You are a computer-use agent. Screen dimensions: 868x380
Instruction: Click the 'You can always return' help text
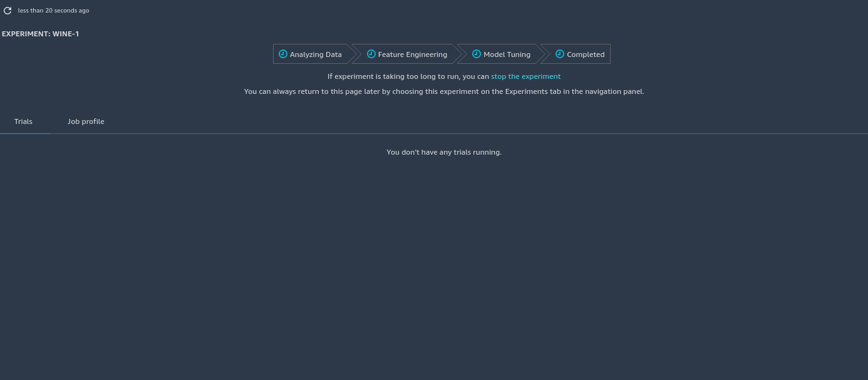pyautogui.click(x=443, y=91)
